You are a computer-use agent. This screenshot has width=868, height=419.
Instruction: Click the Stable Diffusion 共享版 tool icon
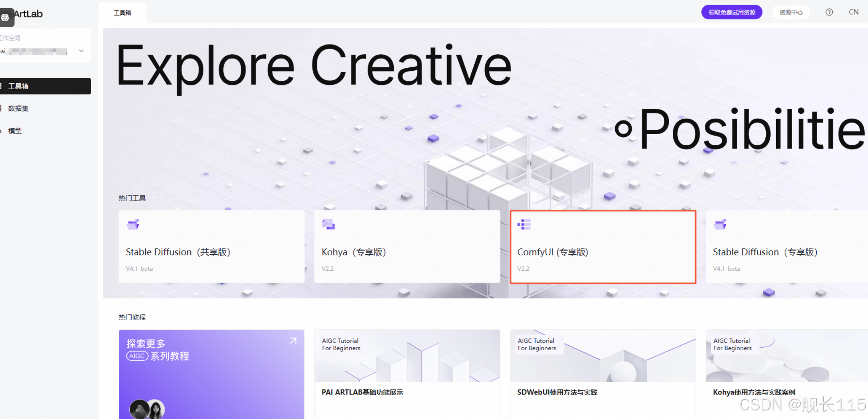pyautogui.click(x=132, y=224)
